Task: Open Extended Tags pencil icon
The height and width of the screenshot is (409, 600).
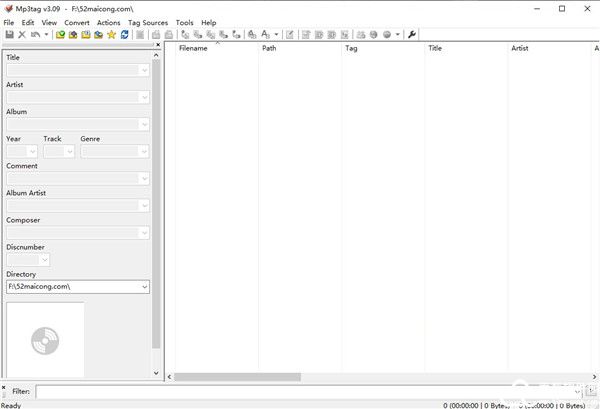Action: point(290,35)
